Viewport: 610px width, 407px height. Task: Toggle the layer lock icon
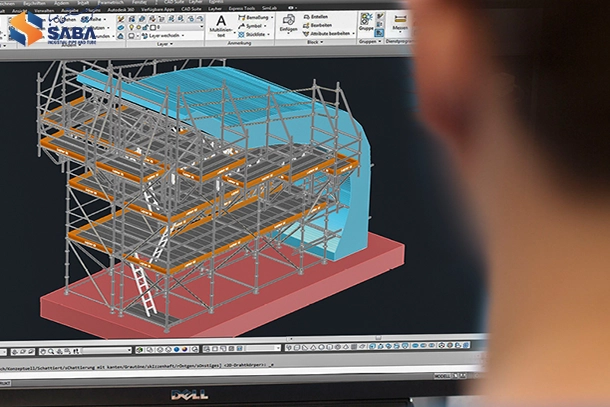tap(145, 27)
